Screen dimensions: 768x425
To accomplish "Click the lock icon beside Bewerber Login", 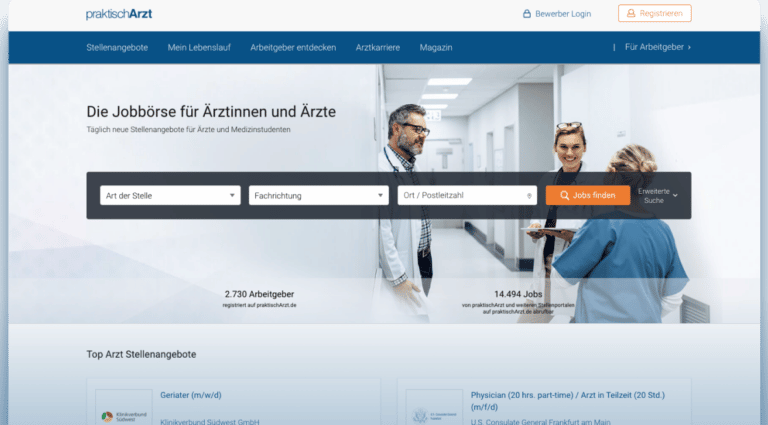I will [x=527, y=14].
